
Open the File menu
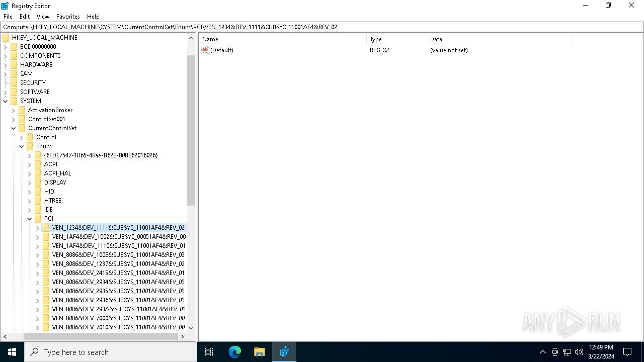click(x=8, y=17)
